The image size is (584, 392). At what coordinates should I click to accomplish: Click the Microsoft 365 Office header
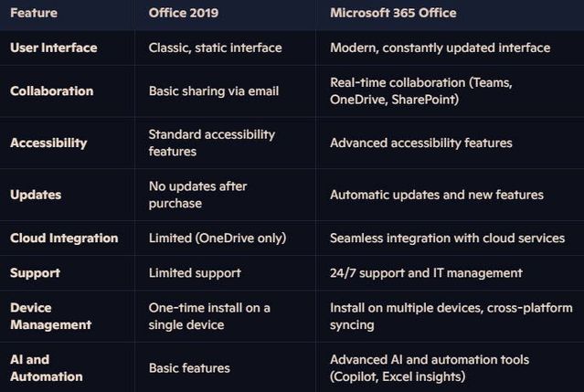pyautogui.click(x=393, y=13)
